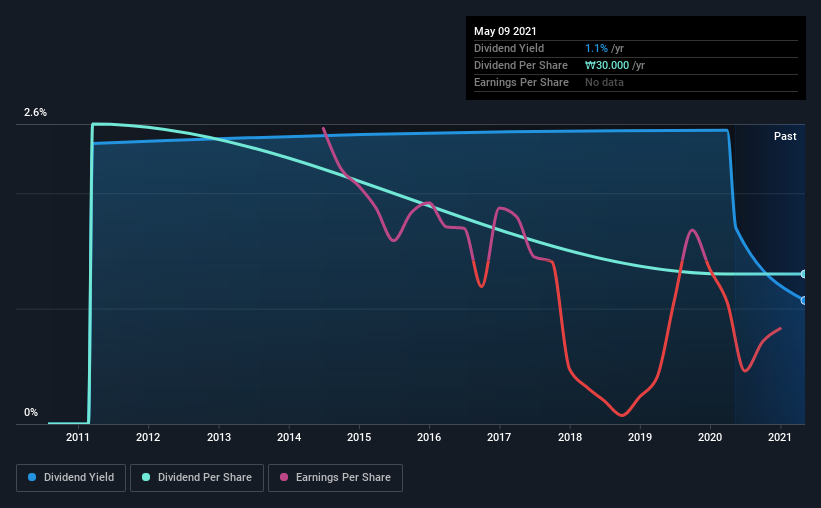Click the 2021 x-axis label
This screenshot has height=508, width=821.
(780, 437)
